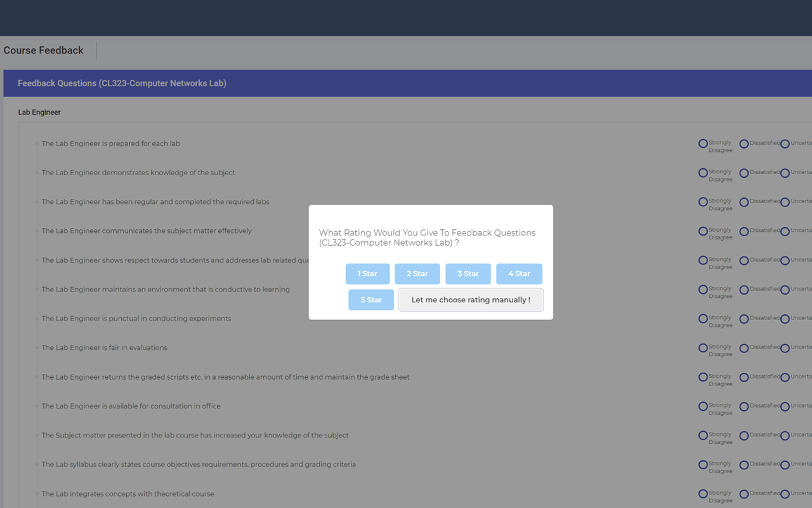Click question 'The Lab integrates concepts with theoretical course'
This screenshot has width=812, height=508.
(128, 494)
